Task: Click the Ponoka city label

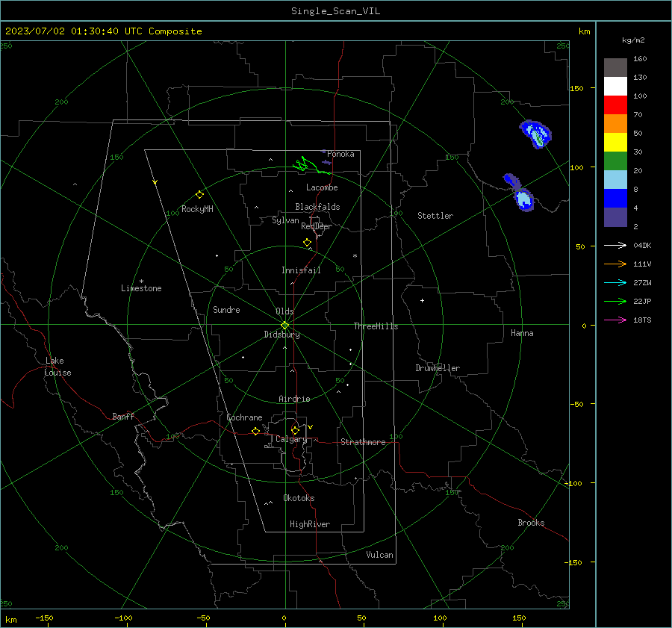Action: pyautogui.click(x=340, y=154)
